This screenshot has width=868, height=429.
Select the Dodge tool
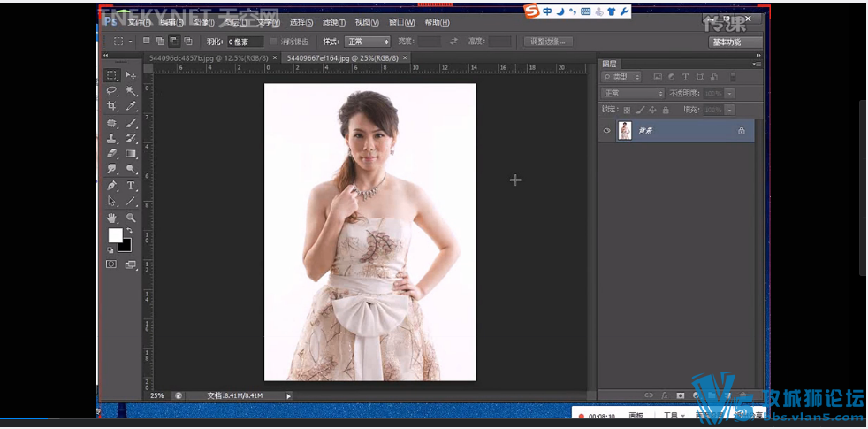pyautogui.click(x=131, y=168)
